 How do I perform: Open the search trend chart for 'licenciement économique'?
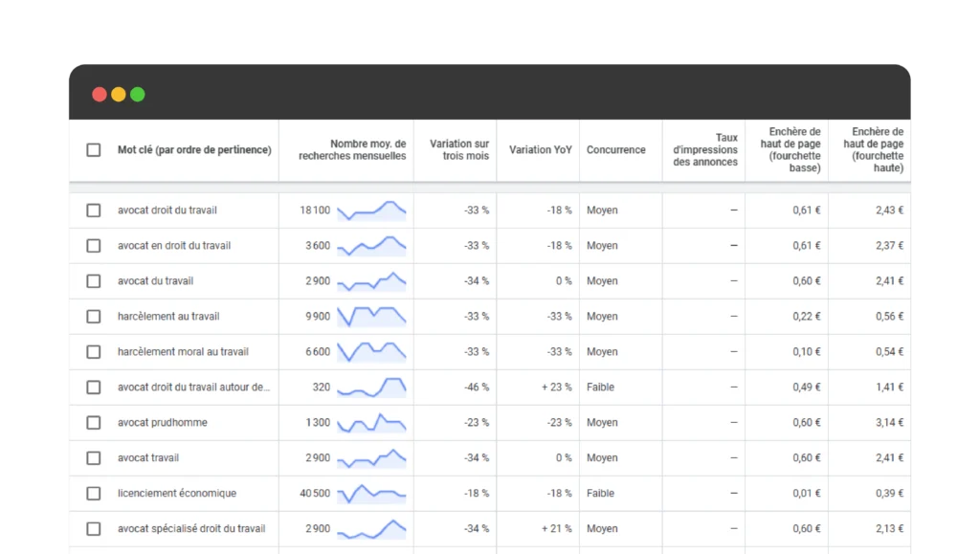coord(371,494)
